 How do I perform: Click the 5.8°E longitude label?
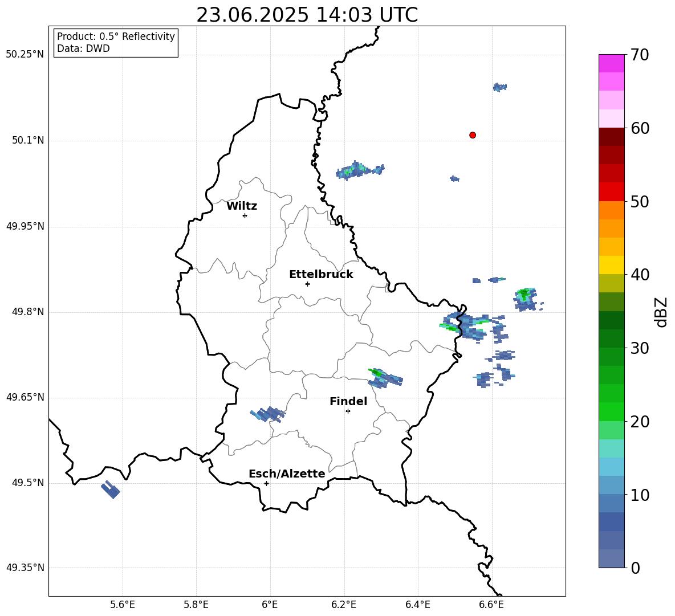[196, 605]
